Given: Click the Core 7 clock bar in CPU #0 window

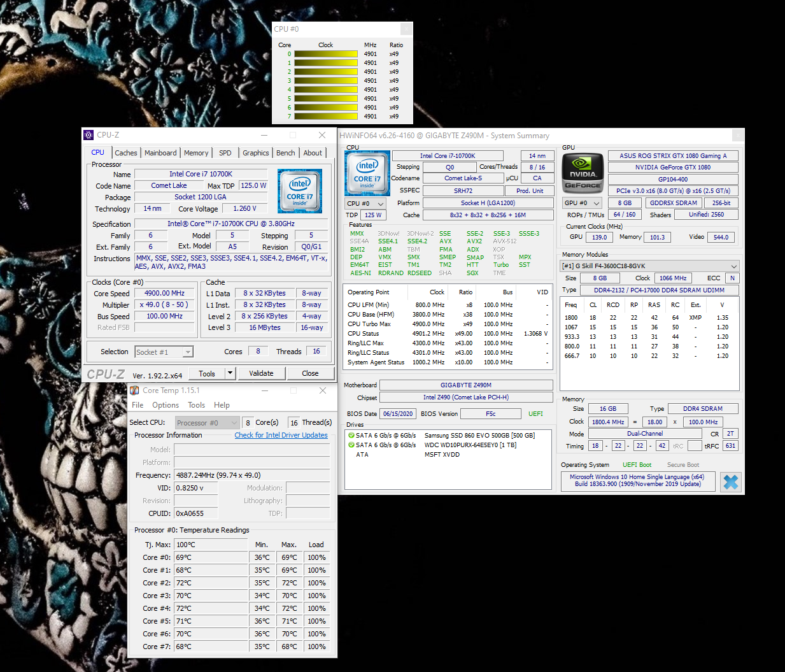Looking at the screenshot, I should 326,117.
